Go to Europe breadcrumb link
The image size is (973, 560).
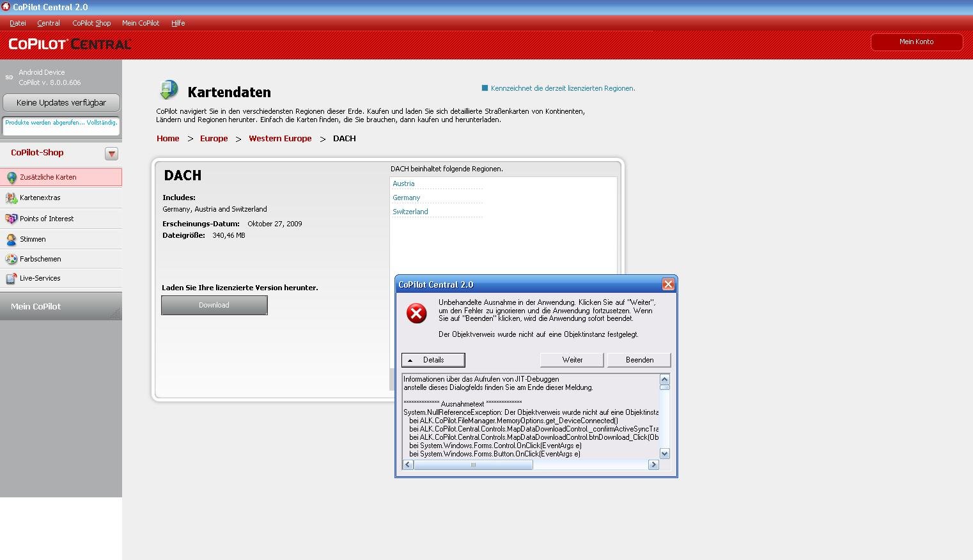tap(214, 138)
